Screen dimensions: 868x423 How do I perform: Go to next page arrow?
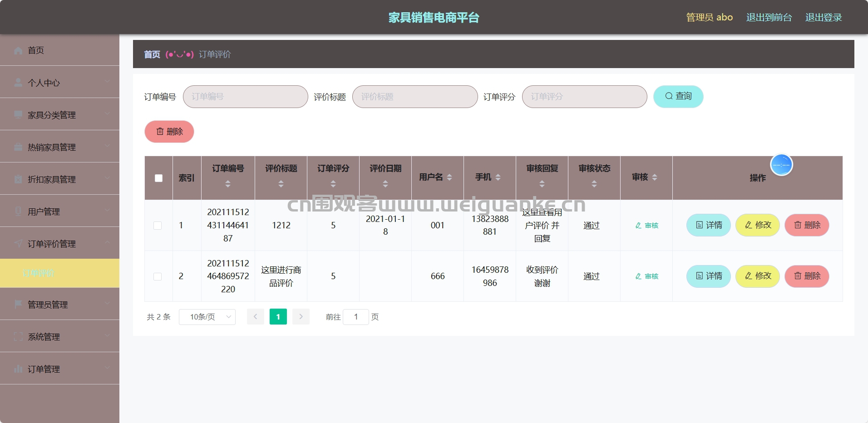coord(301,317)
